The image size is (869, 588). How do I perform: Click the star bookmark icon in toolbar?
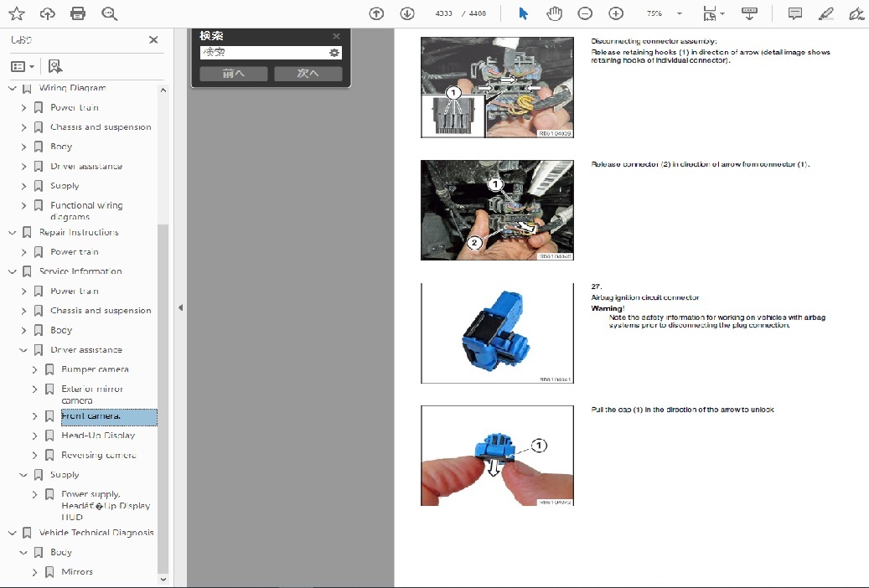[x=17, y=13]
